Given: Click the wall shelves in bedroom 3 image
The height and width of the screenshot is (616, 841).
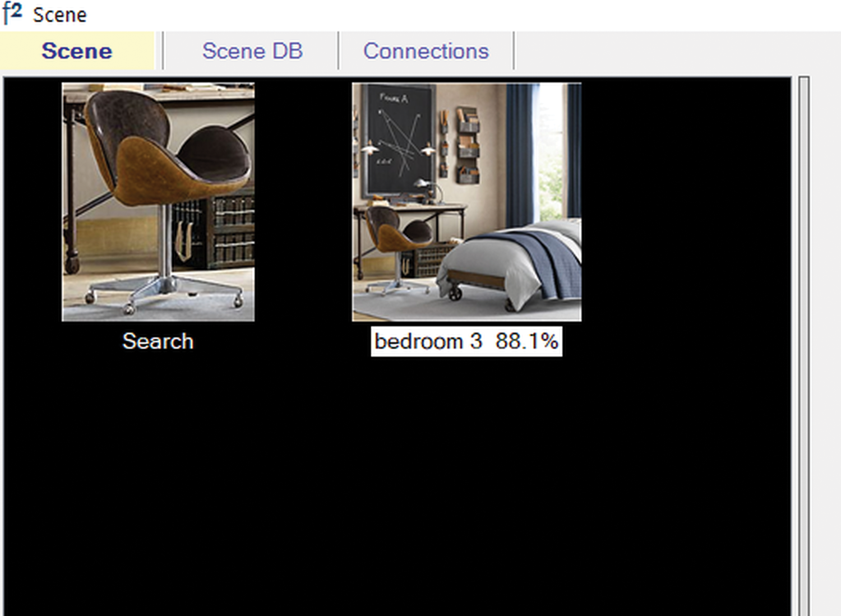Looking at the screenshot, I should point(468,146).
